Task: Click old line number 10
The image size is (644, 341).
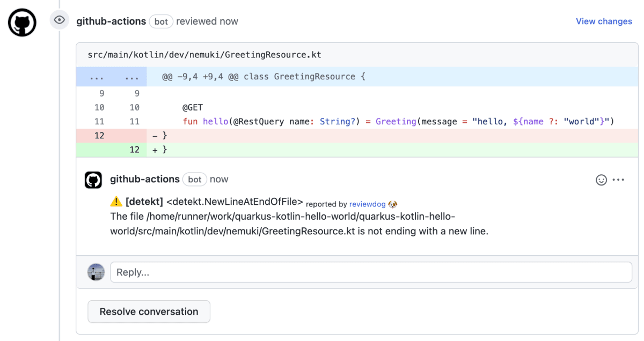Action: 99,107
